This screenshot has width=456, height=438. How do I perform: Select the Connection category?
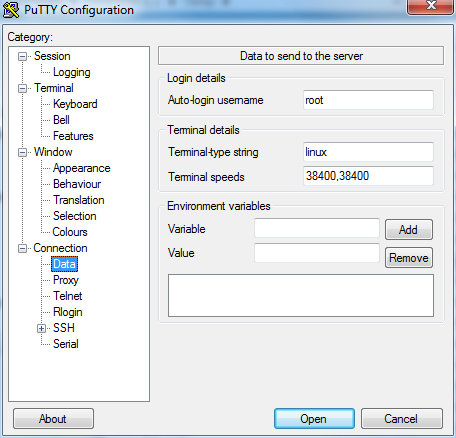pyautogui.click(x=60, y=248)
